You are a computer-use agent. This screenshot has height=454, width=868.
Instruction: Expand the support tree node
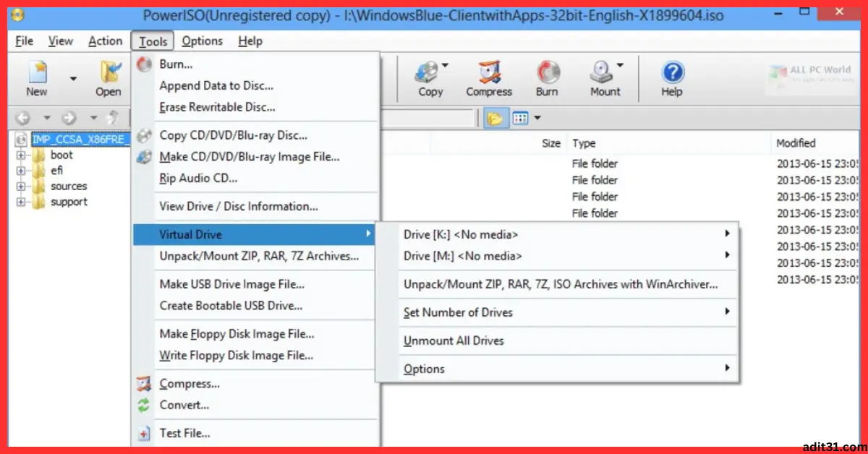point(21,202)
